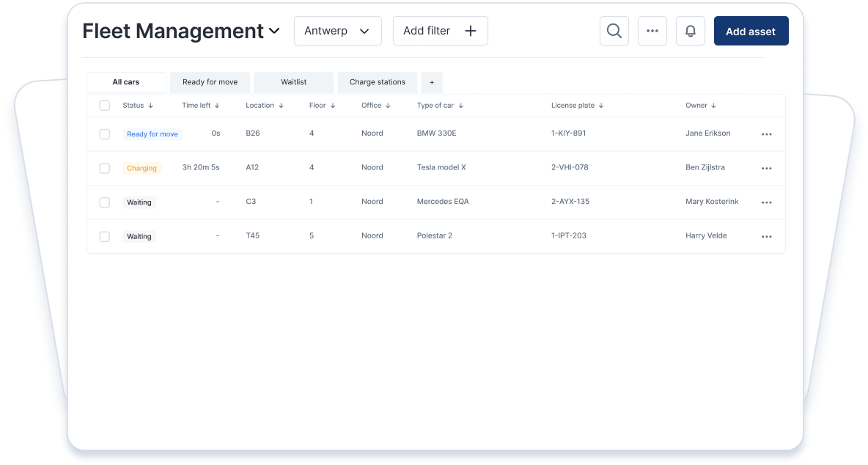Open the search magnifier icon
Viewport: 868px width, 465px height.
(x=614, y=31)
